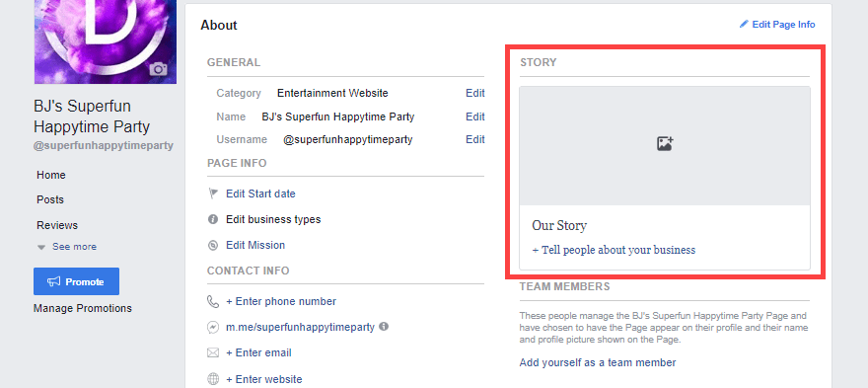
Task: Click the GENERAL section heading
Action: 234,62
